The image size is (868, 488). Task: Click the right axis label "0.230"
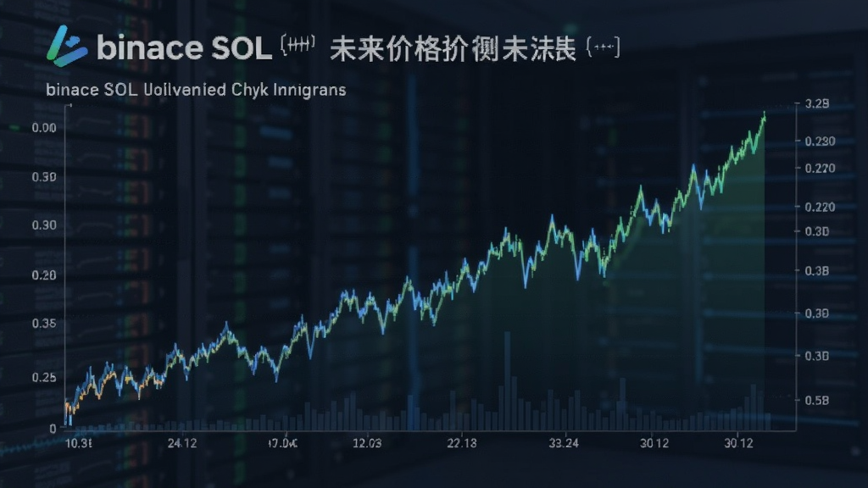820,141
